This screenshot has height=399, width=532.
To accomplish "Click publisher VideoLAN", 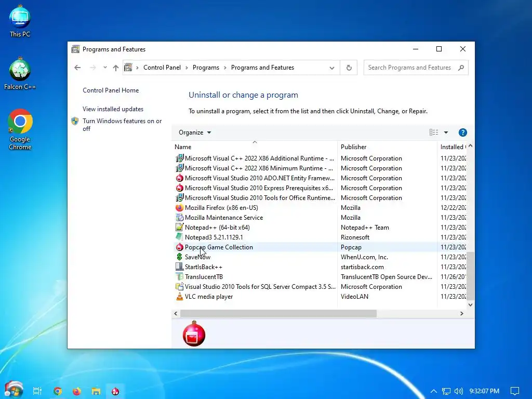I will tap(354, 296).
